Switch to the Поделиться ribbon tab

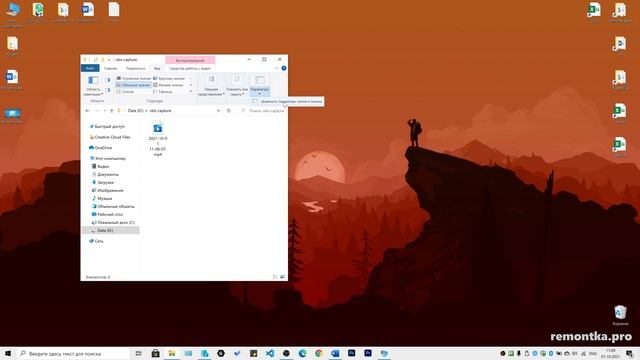click(136, 68)
